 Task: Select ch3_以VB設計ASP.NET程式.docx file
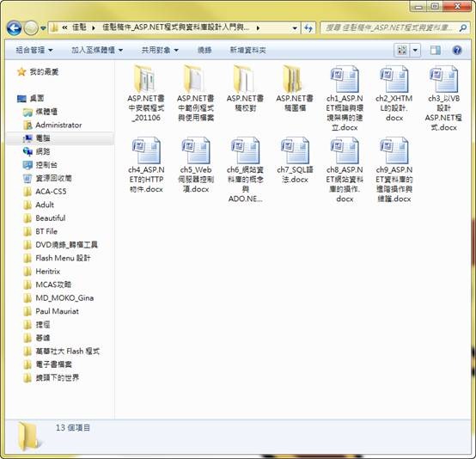[x=443, y=98]
